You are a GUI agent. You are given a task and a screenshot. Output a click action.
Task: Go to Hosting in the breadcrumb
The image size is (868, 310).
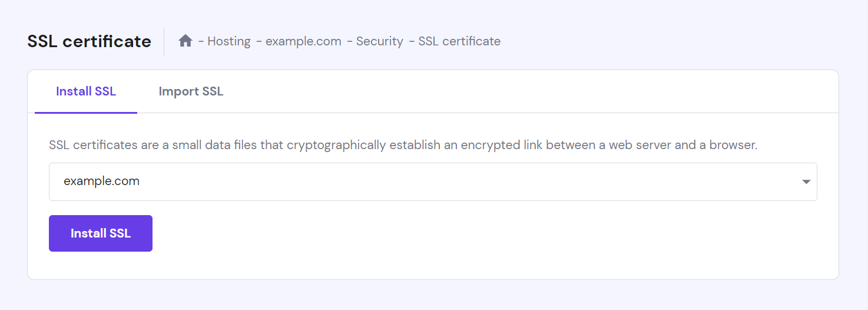pyautogui.click(x=228, y=41)
